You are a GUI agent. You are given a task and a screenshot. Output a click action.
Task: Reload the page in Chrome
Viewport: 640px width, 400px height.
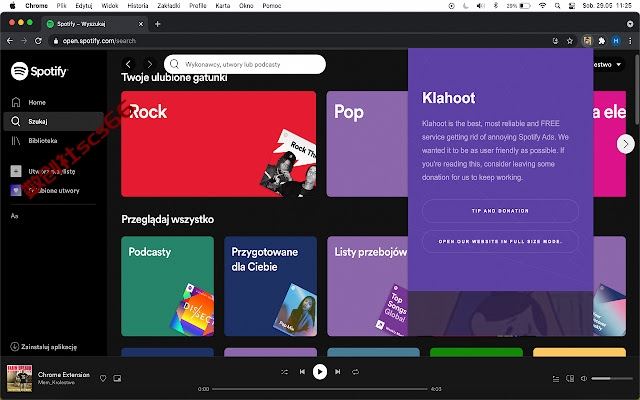(x=38, y=41)
